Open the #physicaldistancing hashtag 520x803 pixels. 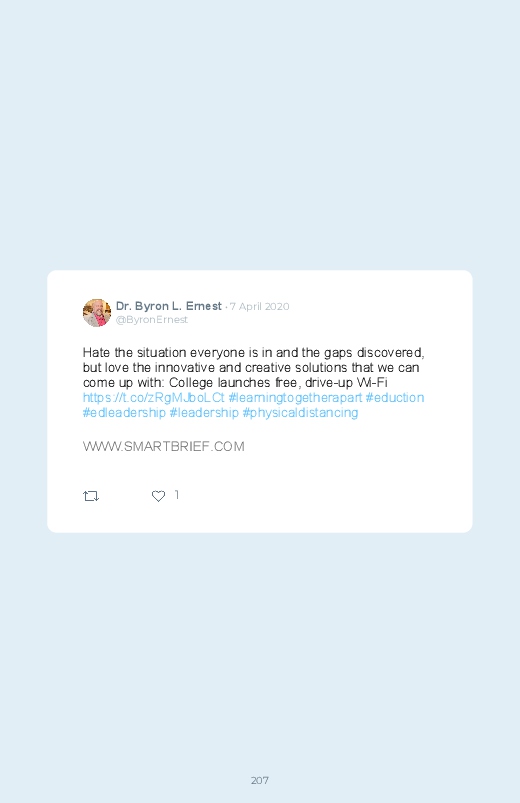(300, 412)
